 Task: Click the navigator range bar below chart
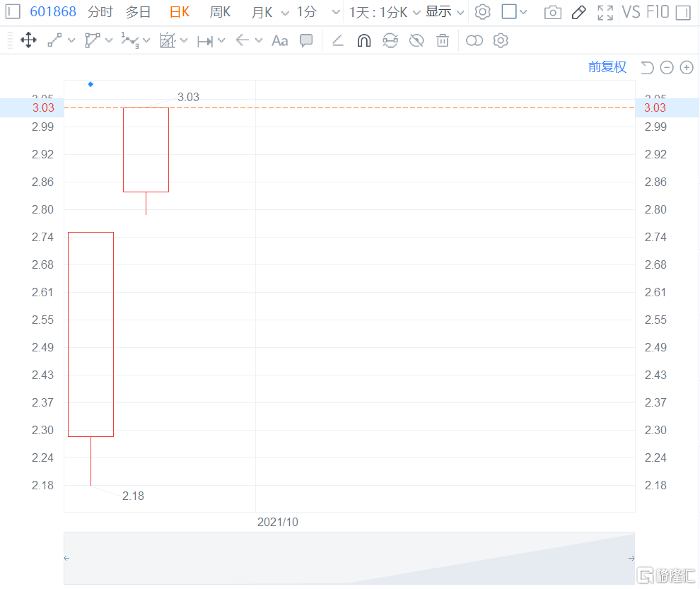349,558
